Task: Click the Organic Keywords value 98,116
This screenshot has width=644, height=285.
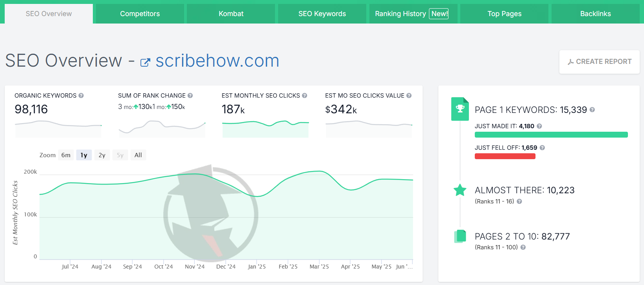Action: point(31,109)
